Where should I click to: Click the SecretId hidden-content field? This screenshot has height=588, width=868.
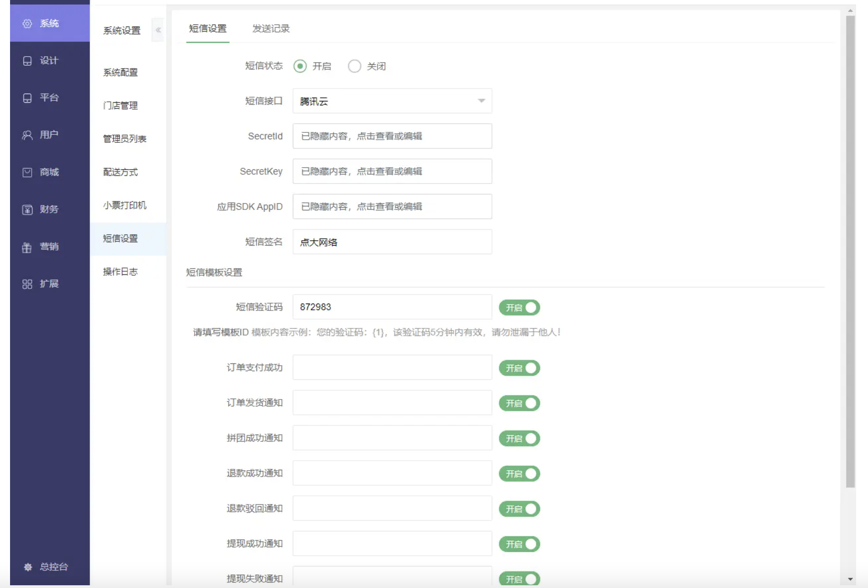(x=392, y=136)
